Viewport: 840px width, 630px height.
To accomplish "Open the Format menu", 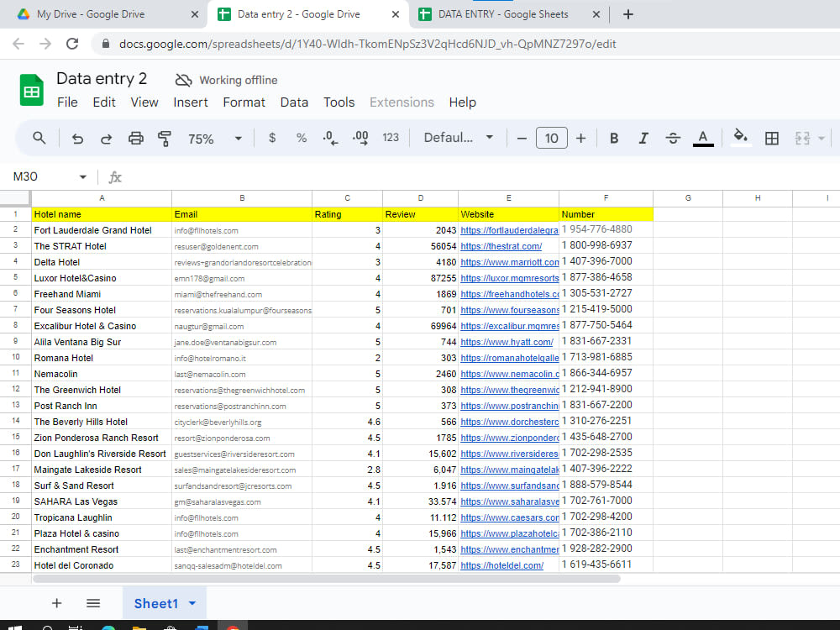I will coord(244,102).
